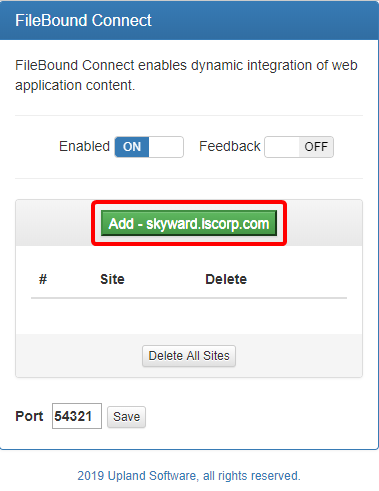Image resolution: width=379 pixels, height=491 pixels.
Task: Click the Enabled label
Action: pos(84,146)
